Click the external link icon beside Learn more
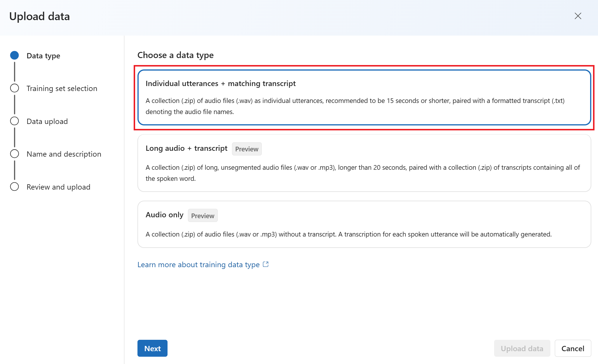 [x=266, y=264]
